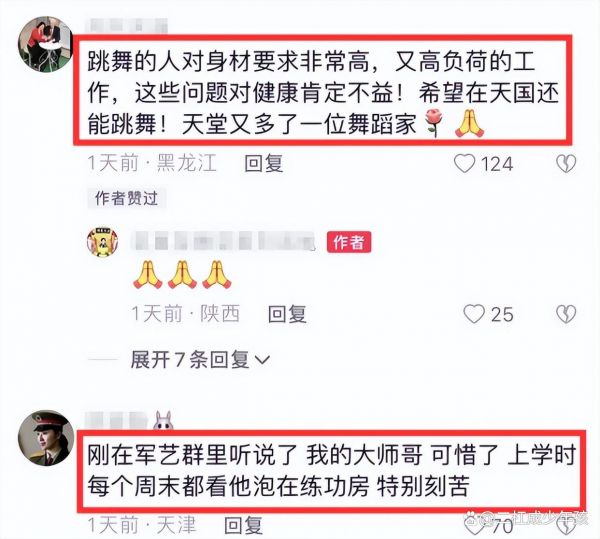Image resolution: width=600 pixels, height=539 pixels.
Task: Reply to the Tianjin comment
Action: tap(243, 526)
